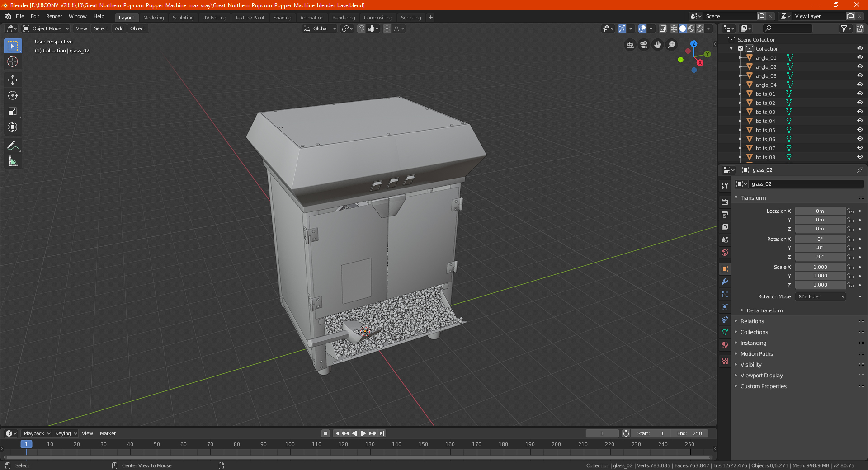Enable the auto keying record button
The width and height of the screenshot is (868, 470).
(325, 433)
